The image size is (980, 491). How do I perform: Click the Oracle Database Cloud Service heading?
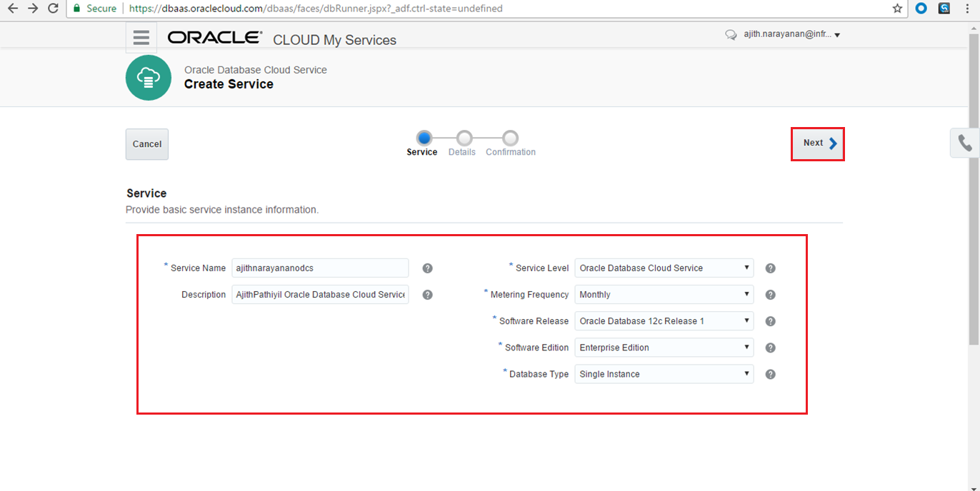pyautogui.click(x=256, y=70)
